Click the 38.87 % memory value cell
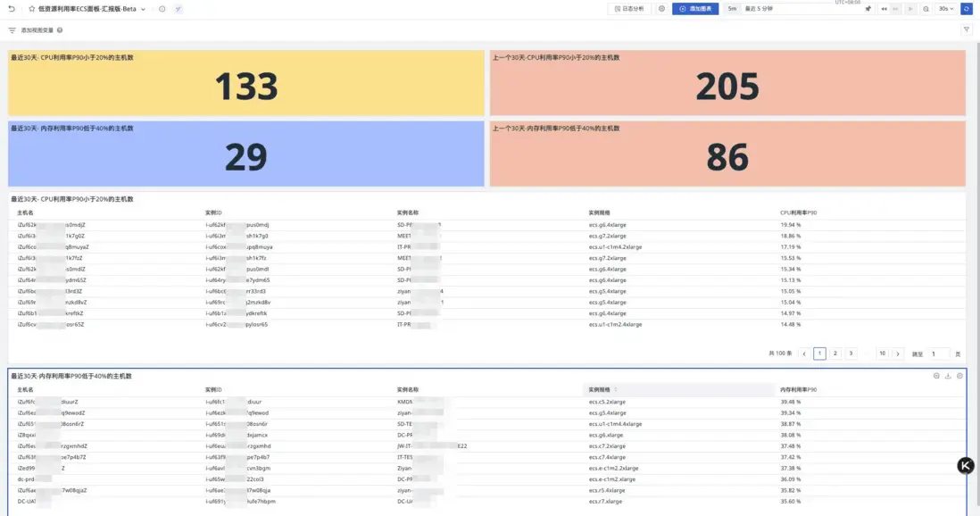This screenshot has width=980, height=516. (x=791, y=424)
